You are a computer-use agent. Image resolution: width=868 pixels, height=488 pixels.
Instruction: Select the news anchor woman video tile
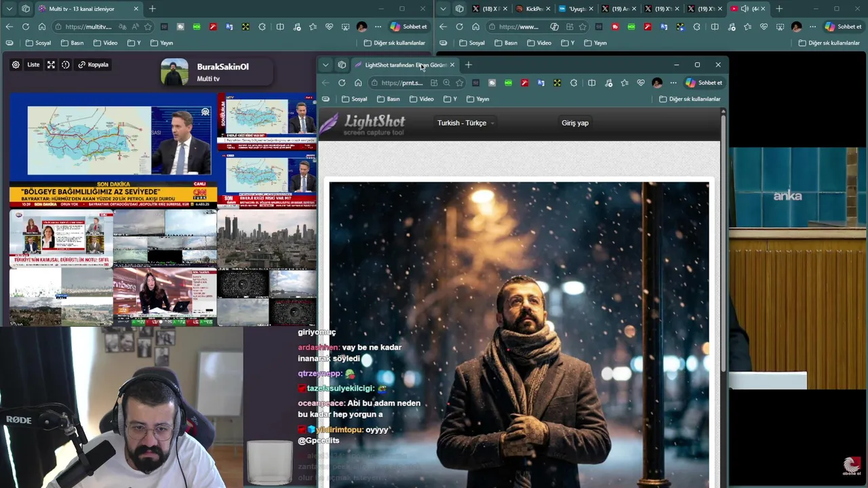pyautogui.click(x=165, y=298)
